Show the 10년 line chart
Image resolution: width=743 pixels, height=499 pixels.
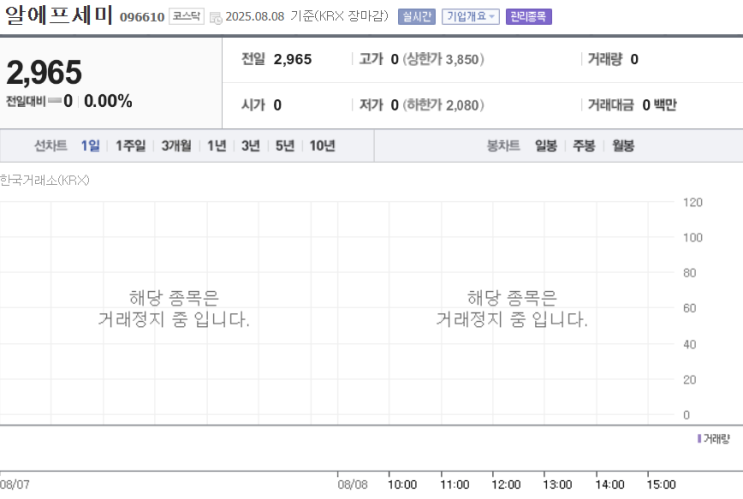[322, 145]
